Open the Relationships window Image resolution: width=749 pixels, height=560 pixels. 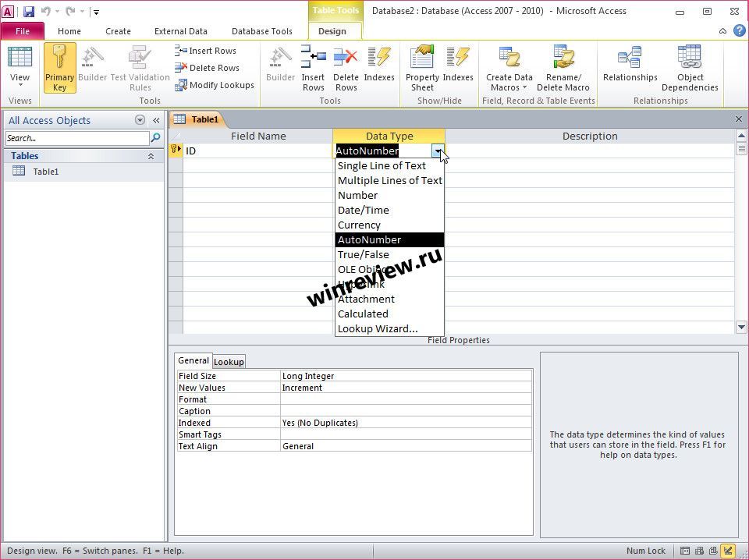tap(630, 63)
